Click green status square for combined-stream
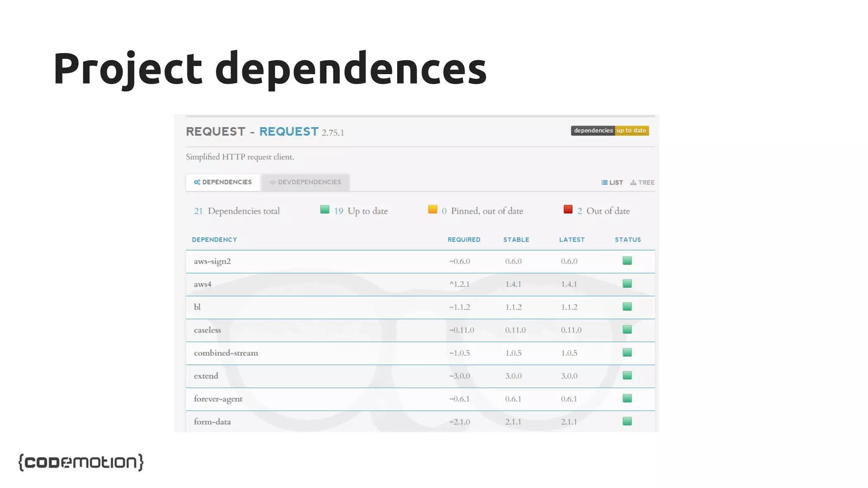 point(627,352)
